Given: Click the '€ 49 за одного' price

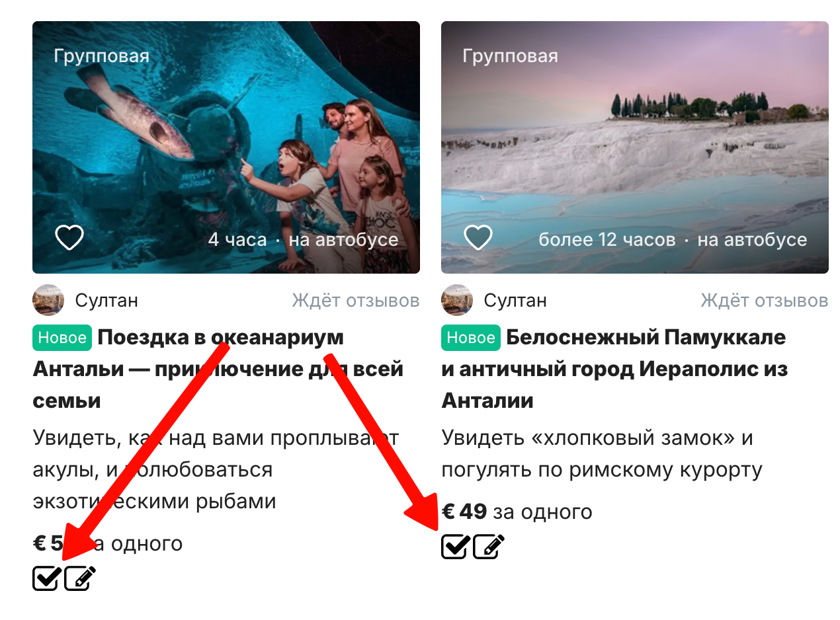Looking at the screenshot, I should click(517, 512).
